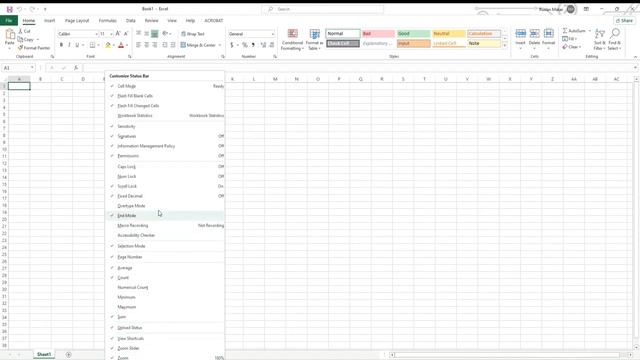Click the Increase Indent icon
Image resolution: width=640 pixels, height=360 pixels.
(173, 45)
